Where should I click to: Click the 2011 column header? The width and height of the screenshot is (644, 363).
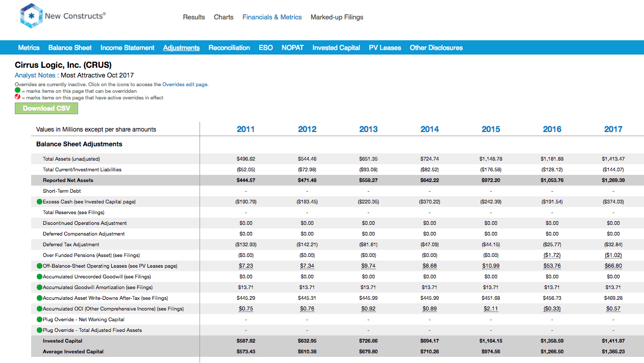tap(246, 129)
